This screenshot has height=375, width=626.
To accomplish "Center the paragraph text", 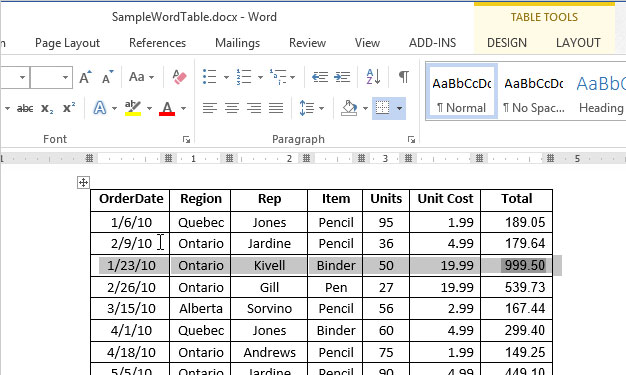I will 232,108.
